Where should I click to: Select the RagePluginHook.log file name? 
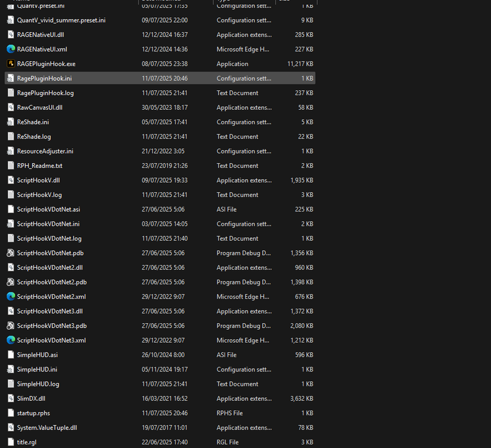click(45, 93)
